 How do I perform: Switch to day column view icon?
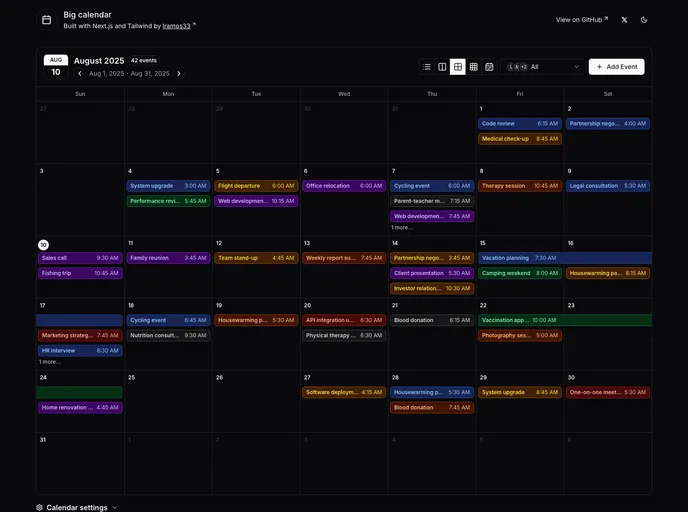442,67
